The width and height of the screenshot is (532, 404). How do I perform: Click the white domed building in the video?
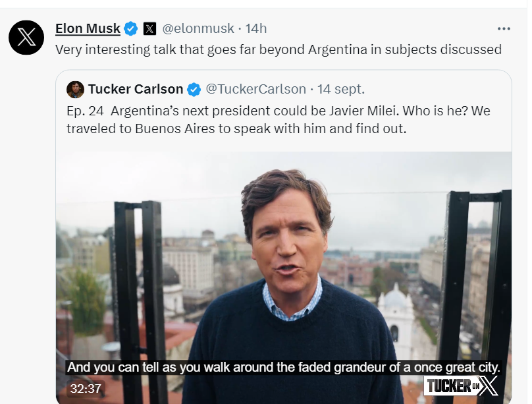pyautogui.click(x=396, y=310)
